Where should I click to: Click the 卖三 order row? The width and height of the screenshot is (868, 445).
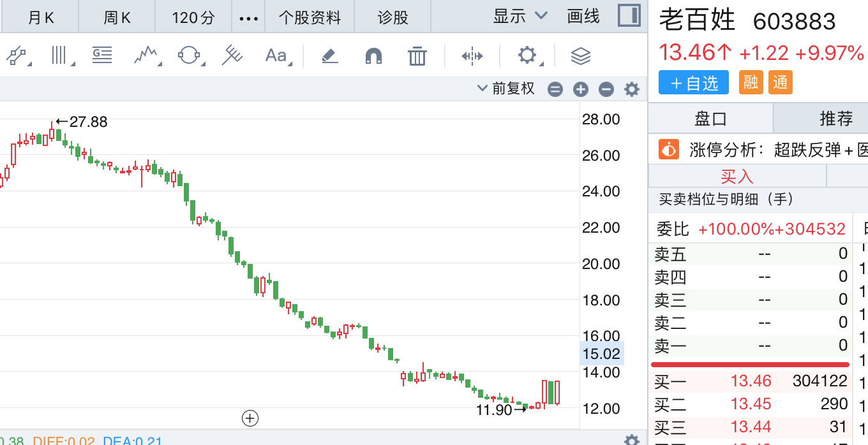[751, 300]
